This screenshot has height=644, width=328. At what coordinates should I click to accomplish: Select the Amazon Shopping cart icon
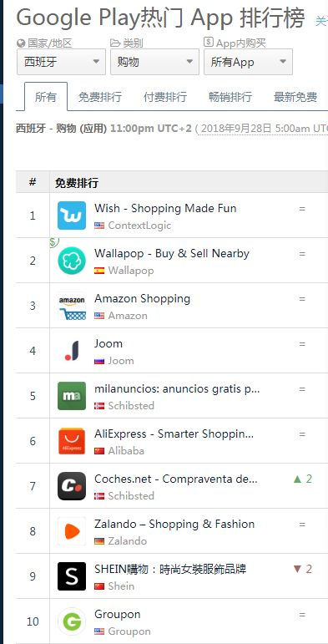[72, 306]
